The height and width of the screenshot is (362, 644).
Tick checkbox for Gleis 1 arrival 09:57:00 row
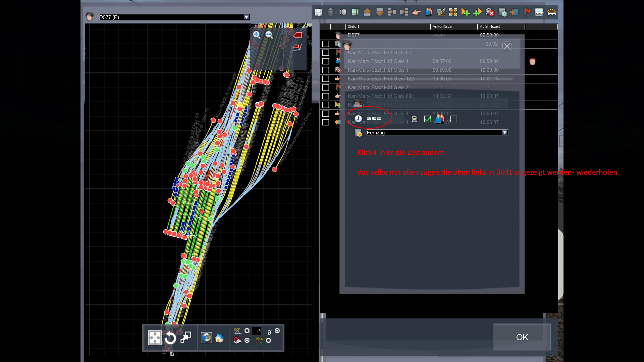pyautogui.click(x=325, y=61)
